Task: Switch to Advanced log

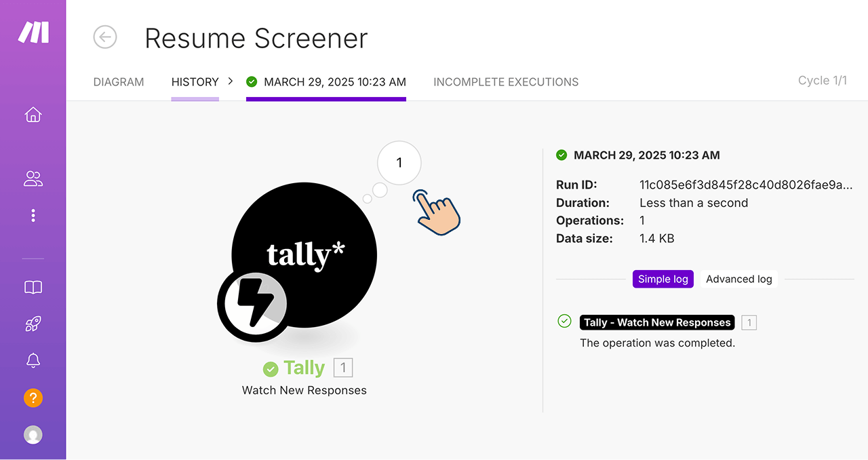Action: click(x=739, y=279)
